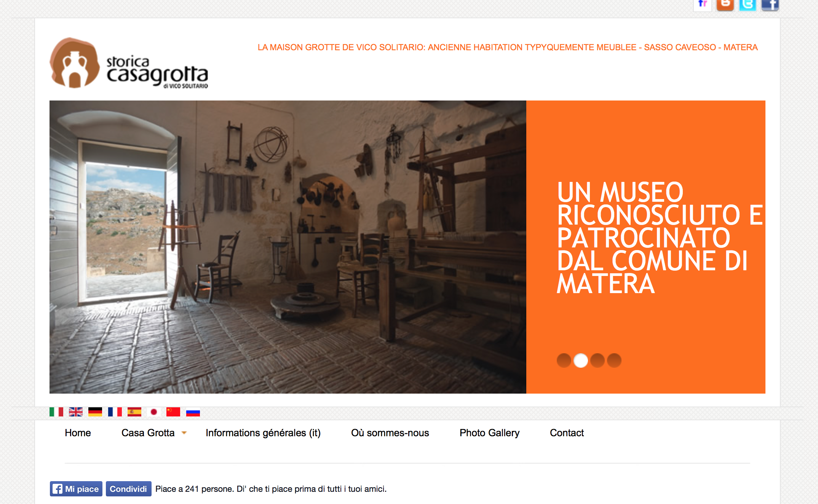Switch language with the Japanese flag
The image size is (818, 504).
coord(154,412)
